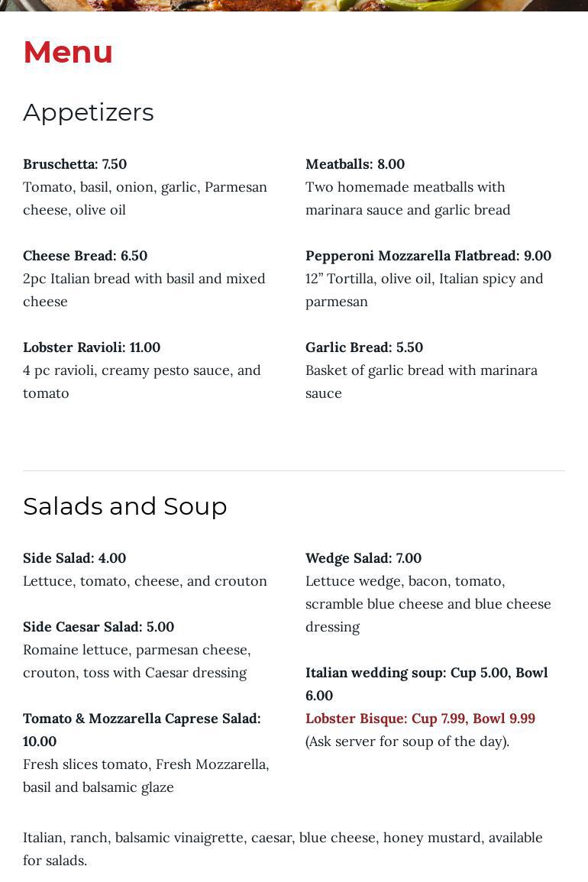The width and height of the screenshot is (588, 882).
Task: Select the Garlic Bread: 5.50 item
Action: pos(364,347)
